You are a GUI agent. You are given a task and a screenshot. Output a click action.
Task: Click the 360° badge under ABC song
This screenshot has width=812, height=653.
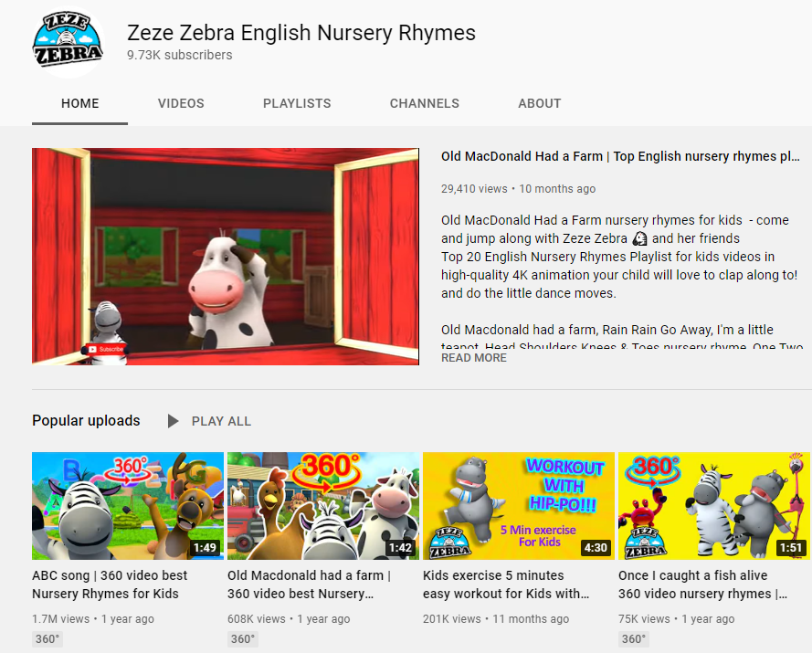[x=47, y=639]
